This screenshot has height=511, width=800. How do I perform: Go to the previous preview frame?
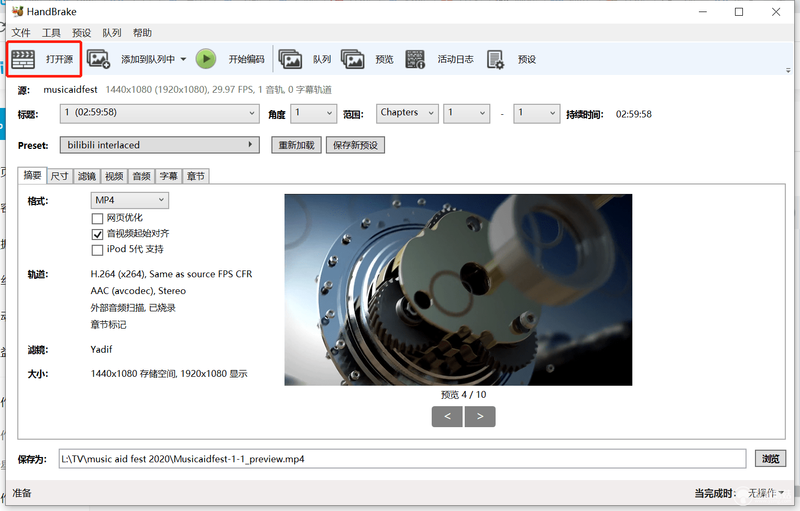click(447, 416)
